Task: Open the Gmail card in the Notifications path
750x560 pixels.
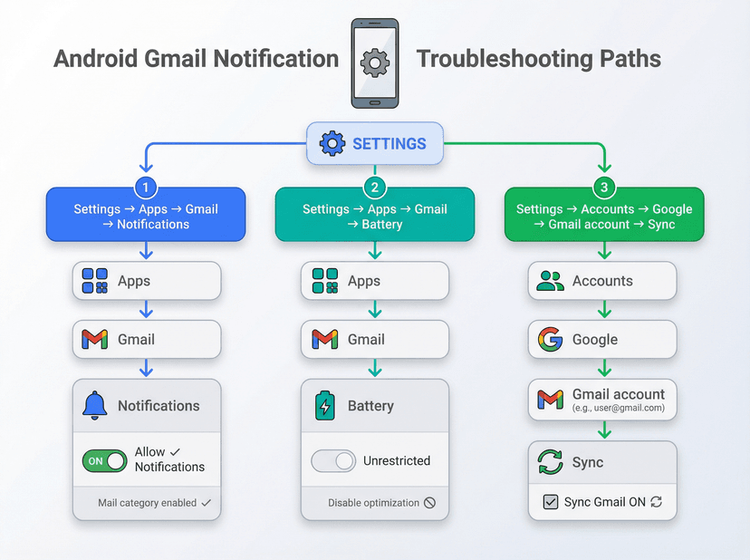Action: (147, 339)
